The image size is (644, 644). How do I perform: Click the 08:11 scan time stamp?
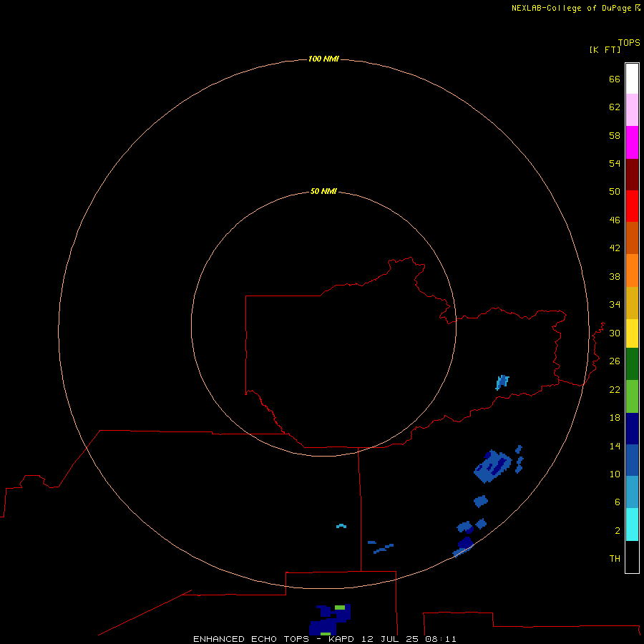coord(441,639)
